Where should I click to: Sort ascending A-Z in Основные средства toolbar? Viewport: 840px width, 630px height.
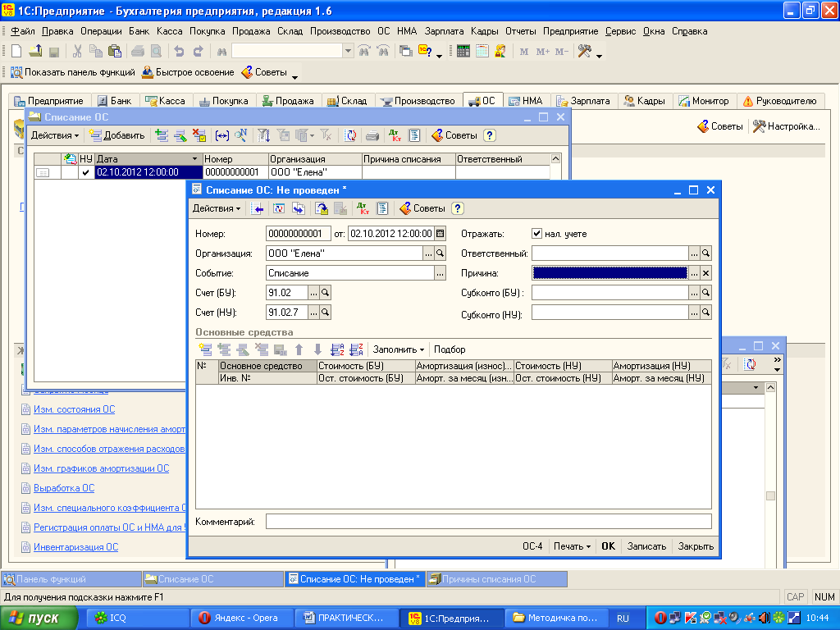pyautogui.click(x=337, y=349)
